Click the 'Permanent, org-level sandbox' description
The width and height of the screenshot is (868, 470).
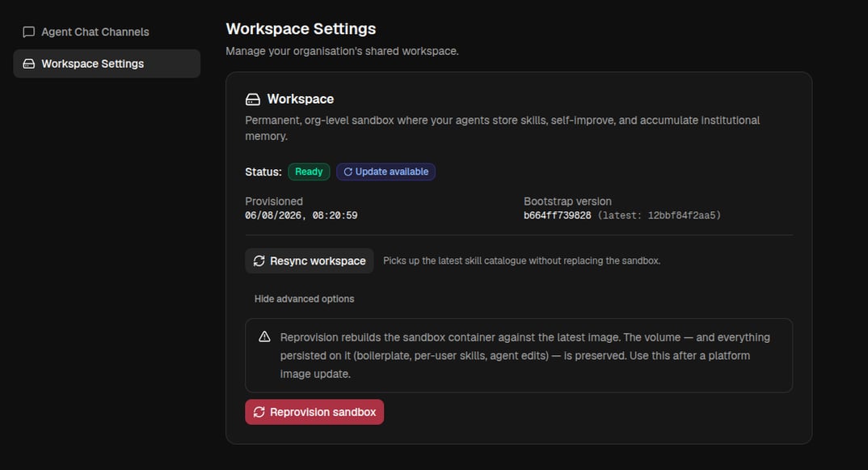(x=503, y=128)
